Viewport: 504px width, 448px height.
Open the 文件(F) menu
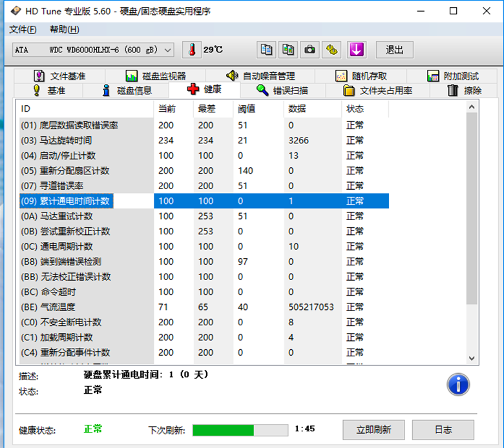(23, 30)
